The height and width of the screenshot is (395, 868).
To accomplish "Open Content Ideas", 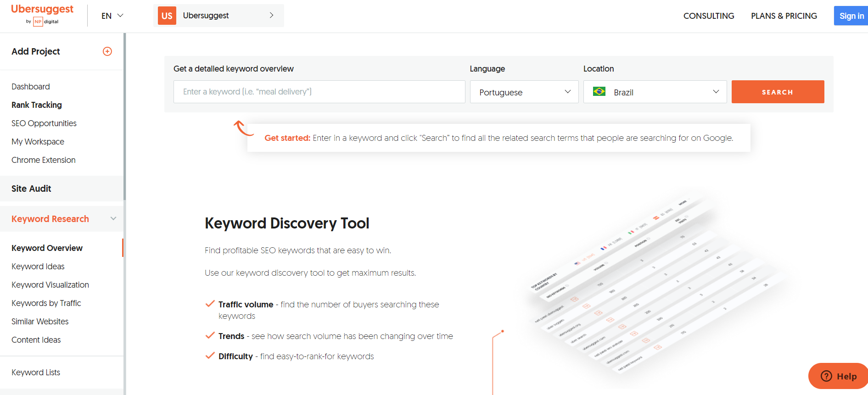I will 36,340.
